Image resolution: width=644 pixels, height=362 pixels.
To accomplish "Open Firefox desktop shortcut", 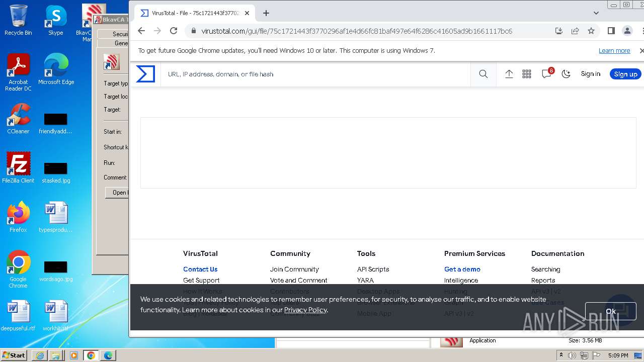I will (x=18, y=217).
